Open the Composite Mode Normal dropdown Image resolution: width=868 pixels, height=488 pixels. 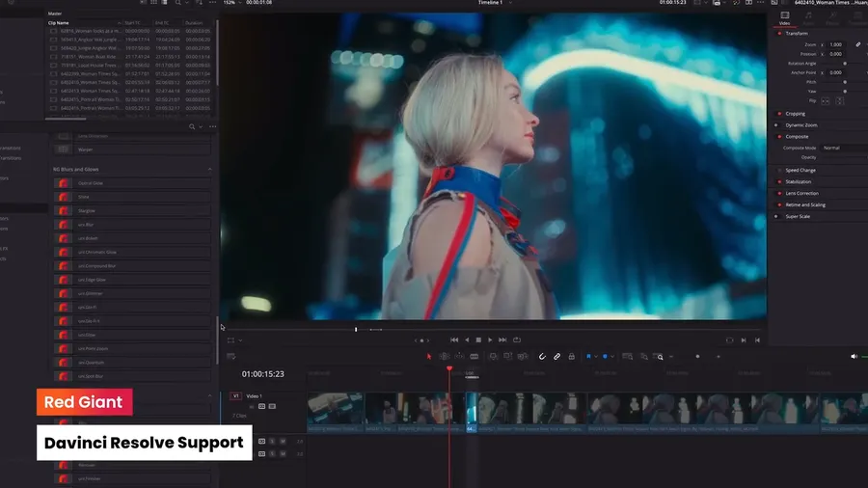(x=844, y=148)
